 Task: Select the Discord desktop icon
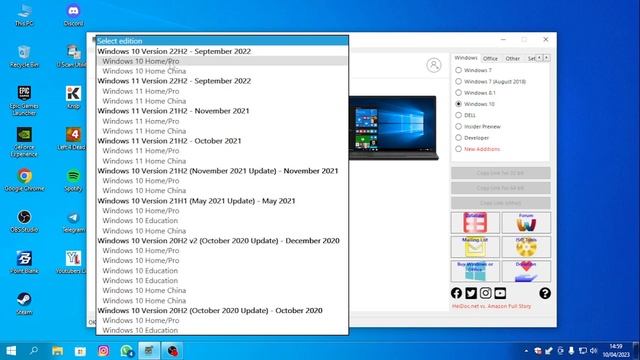click(73, 15)
